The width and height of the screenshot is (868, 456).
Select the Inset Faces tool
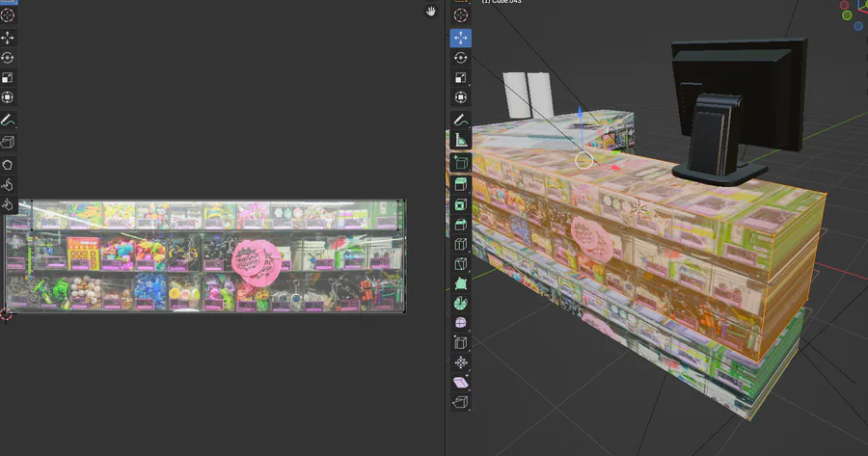click(x=461, y=204)
